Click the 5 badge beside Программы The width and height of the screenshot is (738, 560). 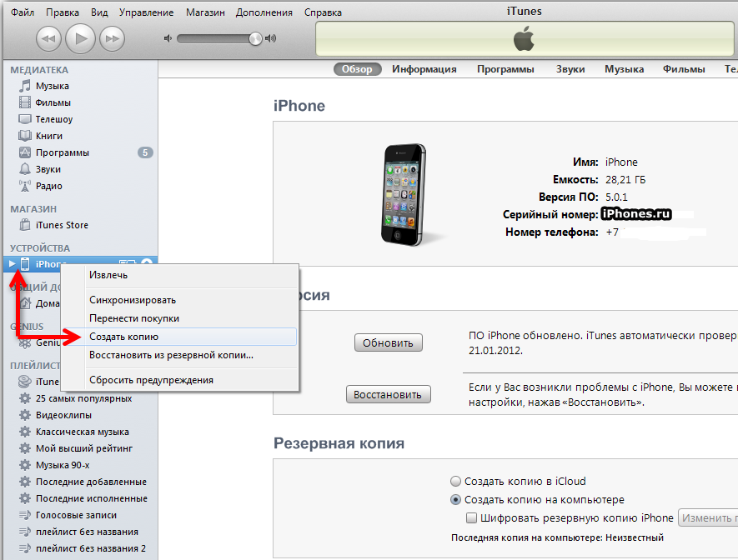(145, 152)
